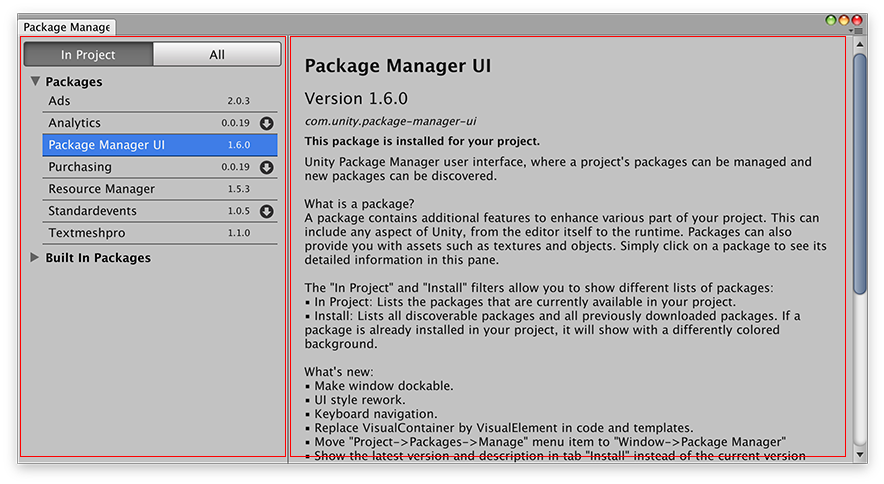The height and width of the screenshot is (484, 884).
Task: Click the update arrow icon beside Analytics
Action: (x=267, y=123)
